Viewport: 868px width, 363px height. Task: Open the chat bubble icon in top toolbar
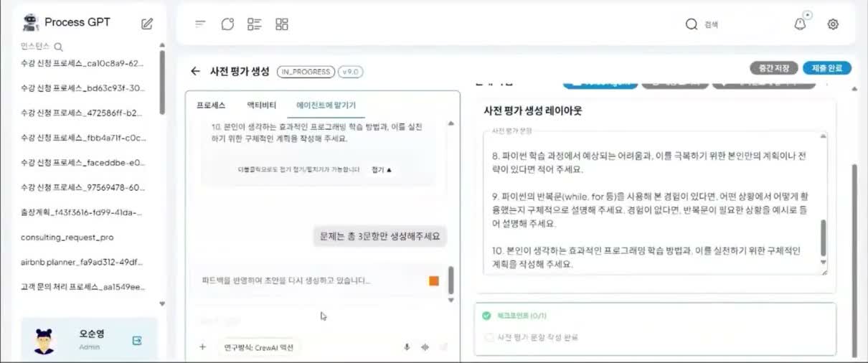[227, 24]
